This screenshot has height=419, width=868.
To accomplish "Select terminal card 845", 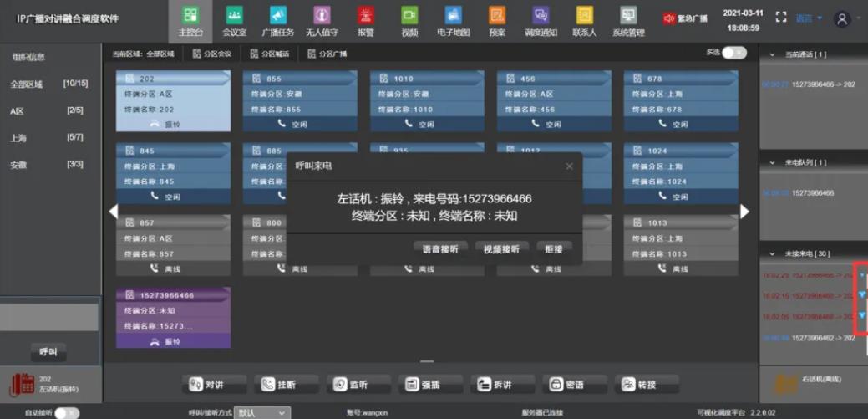I will coord(173,173).
